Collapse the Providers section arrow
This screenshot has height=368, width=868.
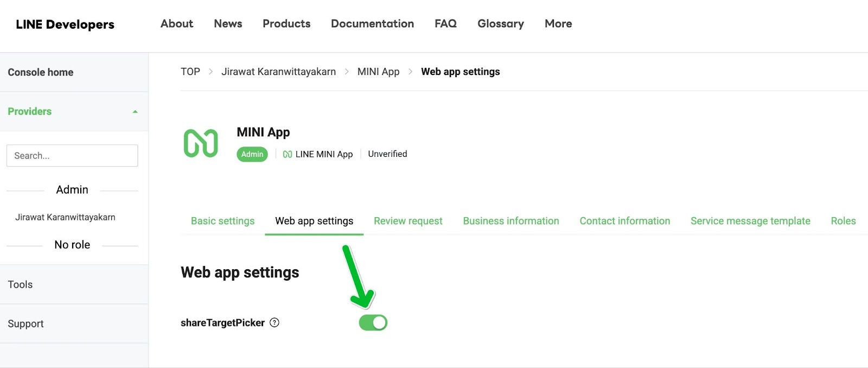pyautogui.click(x=135, y=111)
